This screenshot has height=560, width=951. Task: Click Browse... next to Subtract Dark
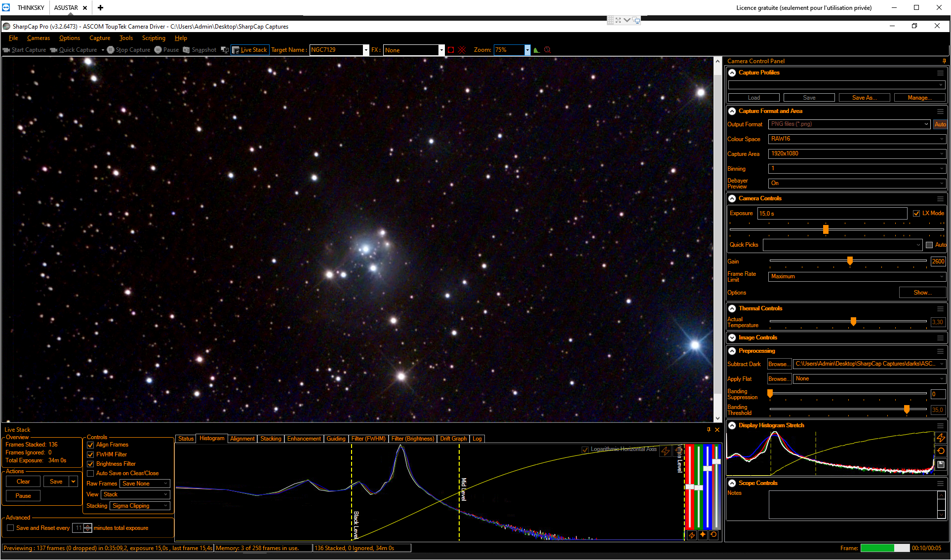click(779, 364)
